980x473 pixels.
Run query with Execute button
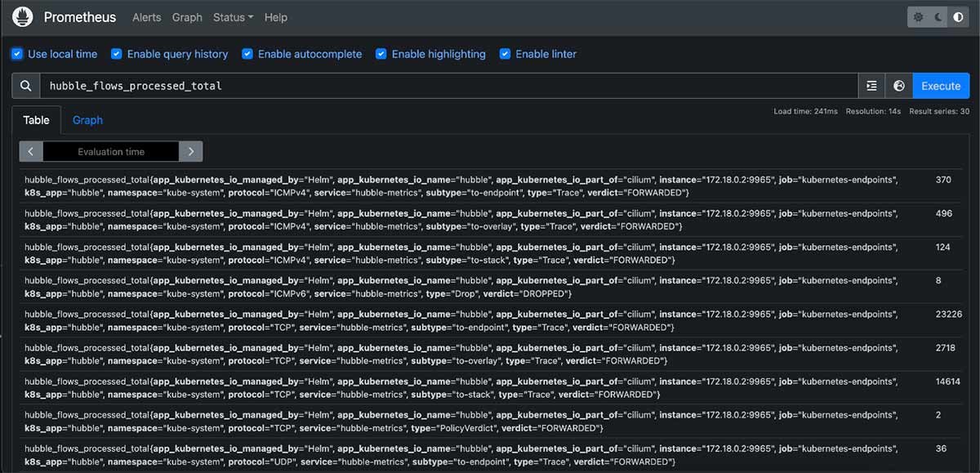941,86
